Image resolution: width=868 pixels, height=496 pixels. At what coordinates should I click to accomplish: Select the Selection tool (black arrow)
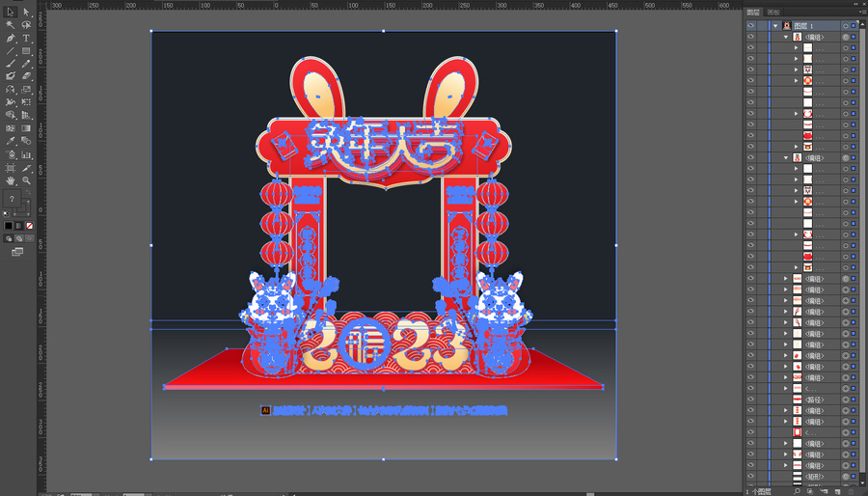(x=11, y=12)
